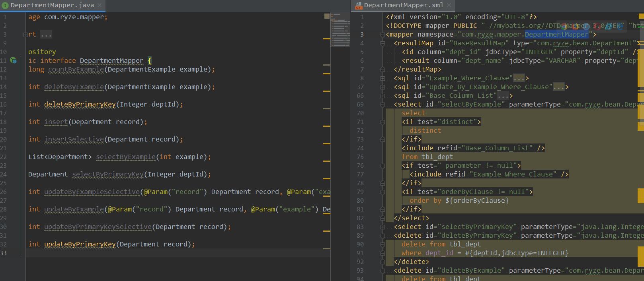The height and width of the screenshot is (281, 644).
Task: Click the inspection status indicator in Java editor
Action: [327, 16]
